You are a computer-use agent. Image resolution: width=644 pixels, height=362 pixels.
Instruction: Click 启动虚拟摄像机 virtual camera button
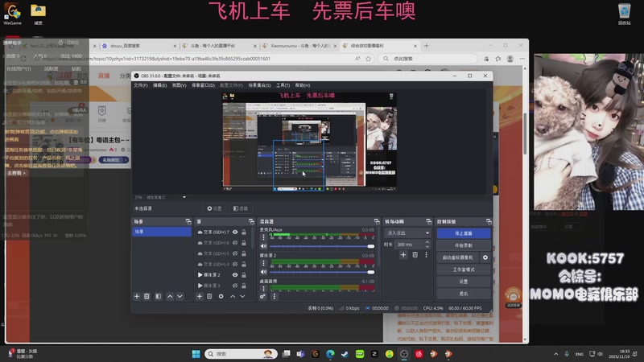[458, 257]
